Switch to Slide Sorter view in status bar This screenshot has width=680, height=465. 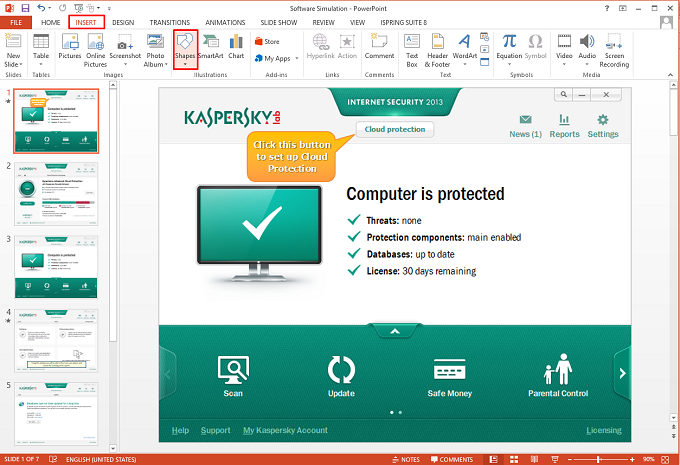point(514,459)
